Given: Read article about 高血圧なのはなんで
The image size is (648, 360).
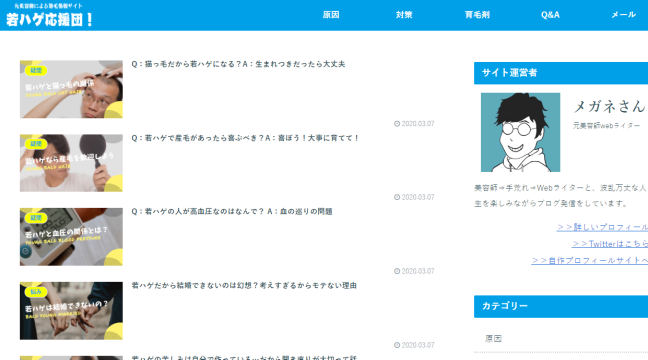Looking at the screenshot, I should [232, 212].
